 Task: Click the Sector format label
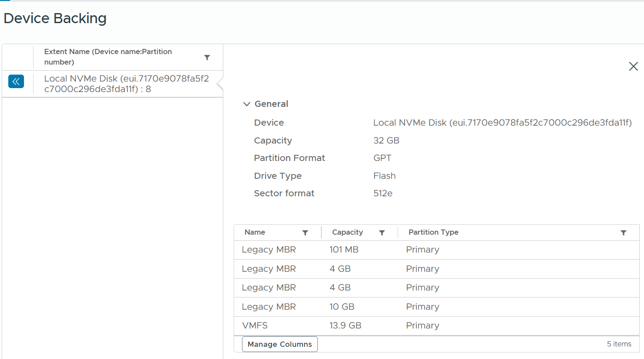pyautogui.click(x=284, y=193)
